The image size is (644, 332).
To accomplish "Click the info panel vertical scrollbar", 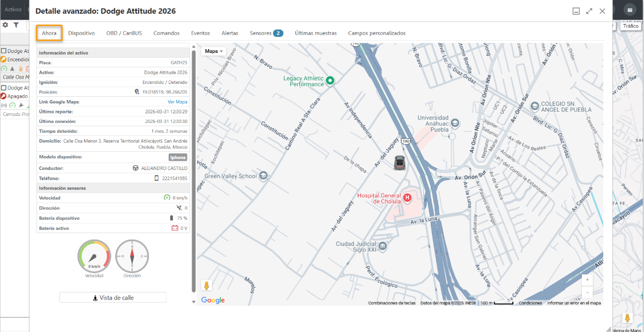I will [194, 171].
